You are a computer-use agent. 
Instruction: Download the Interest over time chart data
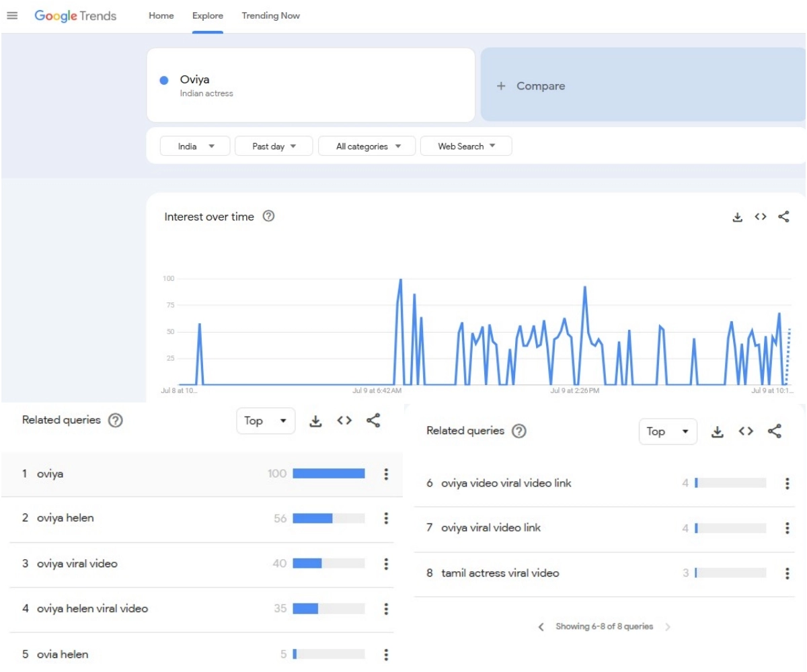pyautogui.click(x=737, y=216)
